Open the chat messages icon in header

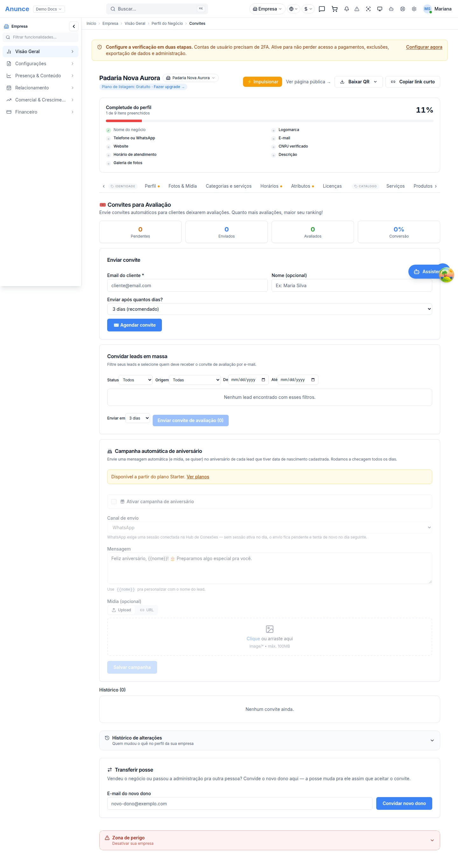(x=322, y=9)
